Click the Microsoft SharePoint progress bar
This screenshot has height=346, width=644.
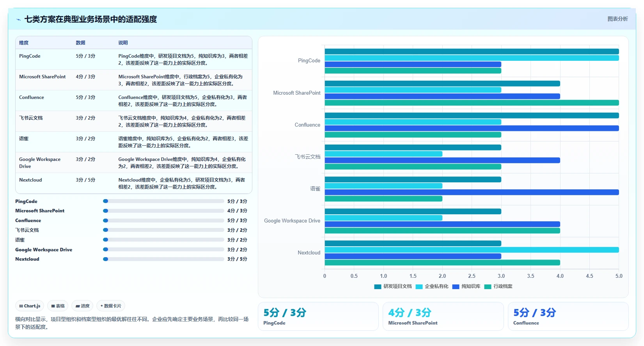click(x=163, y=211)
